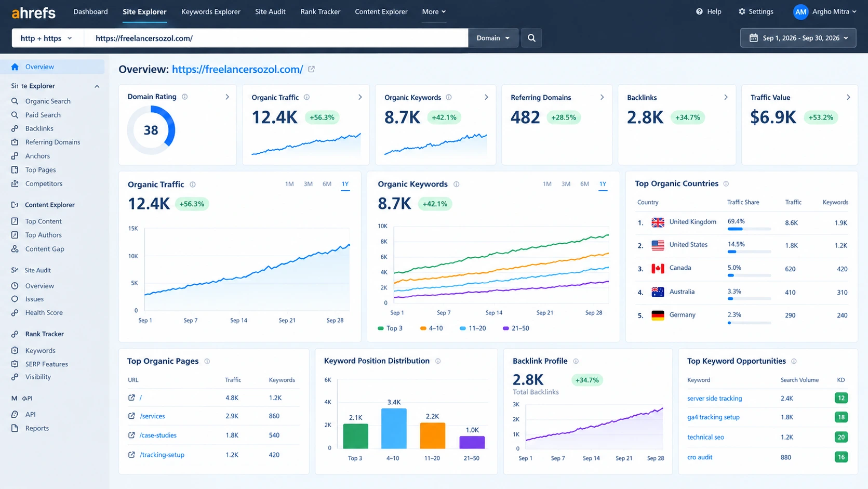This screenshot has height=489, width=868.
Task: Open Organic Search in sidebar
Action: [x=48, y=101]
